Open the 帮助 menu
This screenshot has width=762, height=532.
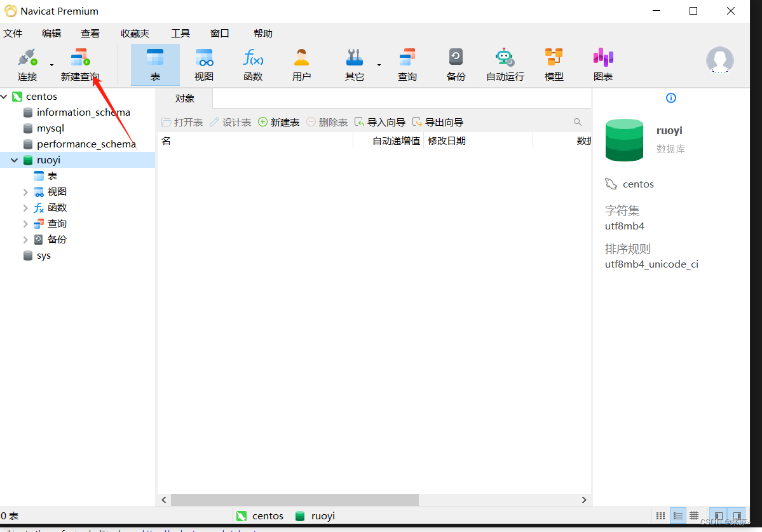(x=263, y=33)
